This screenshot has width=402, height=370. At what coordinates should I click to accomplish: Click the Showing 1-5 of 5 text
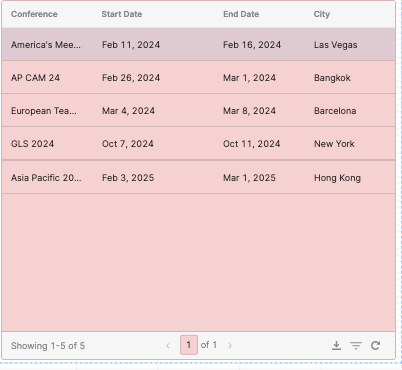tap(48, 346)
